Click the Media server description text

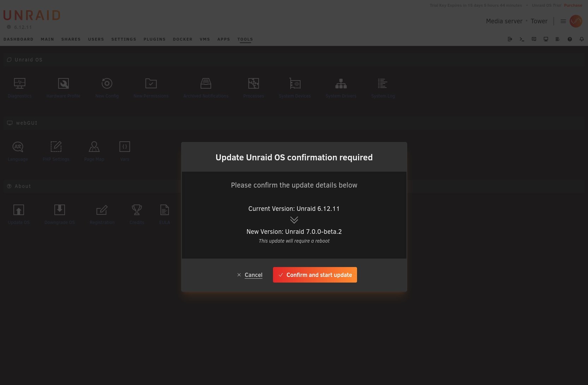(x=504, y=21)
